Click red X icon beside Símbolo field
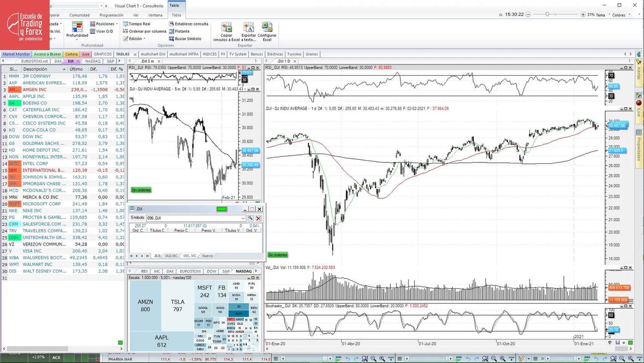The image size is (644, 363). coord(259,218)
